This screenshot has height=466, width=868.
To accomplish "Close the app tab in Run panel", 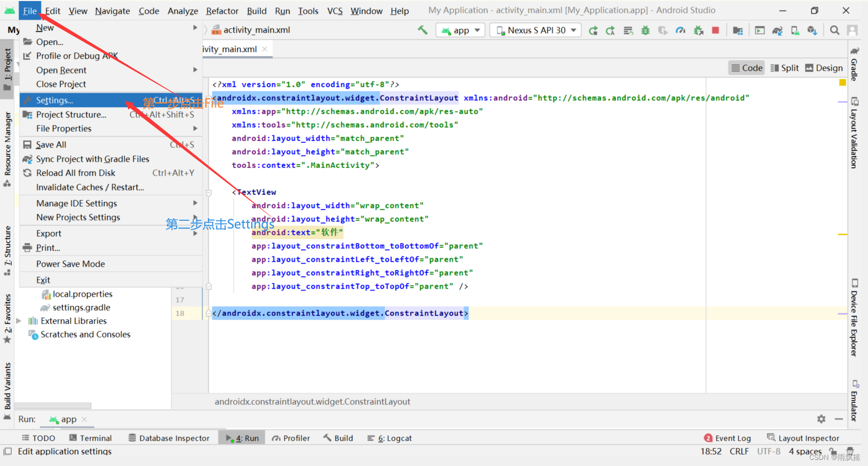I will click(84, 419).
